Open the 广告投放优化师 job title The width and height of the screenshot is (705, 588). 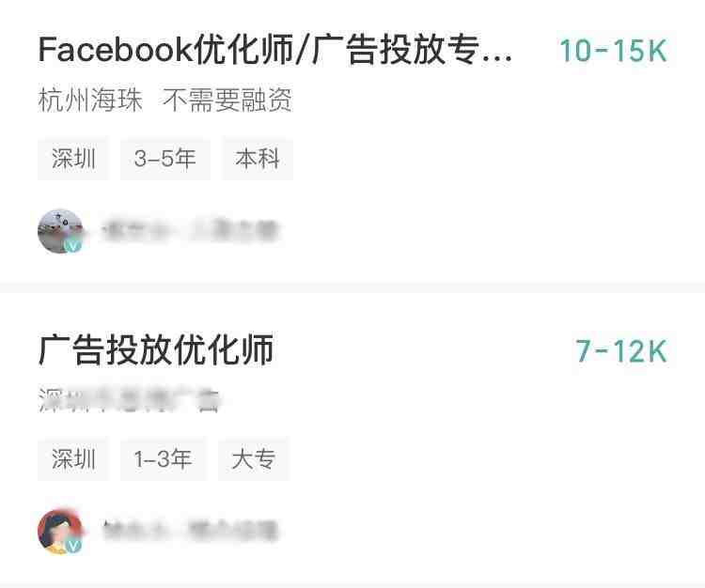point(156,350)
